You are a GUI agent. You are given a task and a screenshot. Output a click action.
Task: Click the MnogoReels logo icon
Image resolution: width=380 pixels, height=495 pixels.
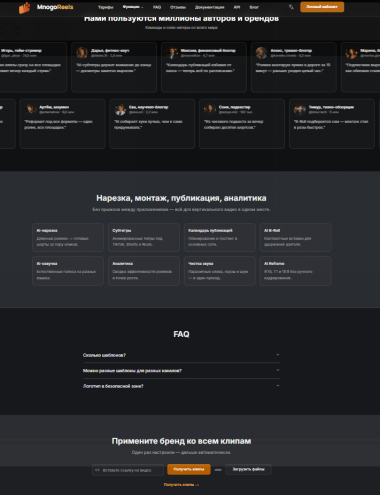tap(24, 8)
